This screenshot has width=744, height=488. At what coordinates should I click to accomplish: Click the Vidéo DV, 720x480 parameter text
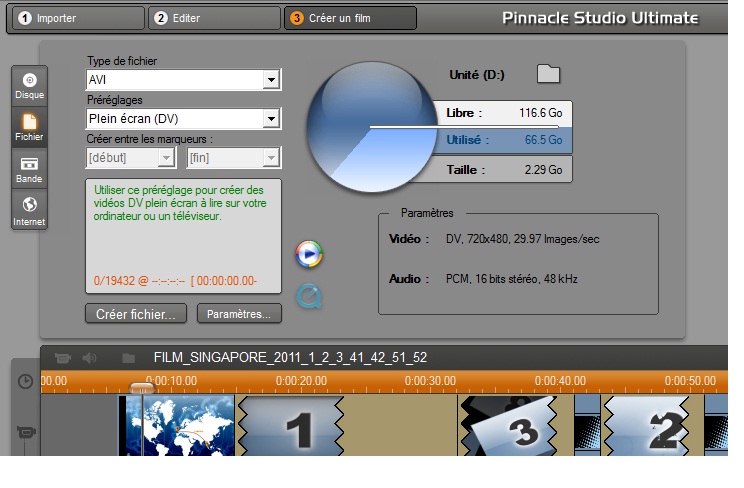coord(522,239)
